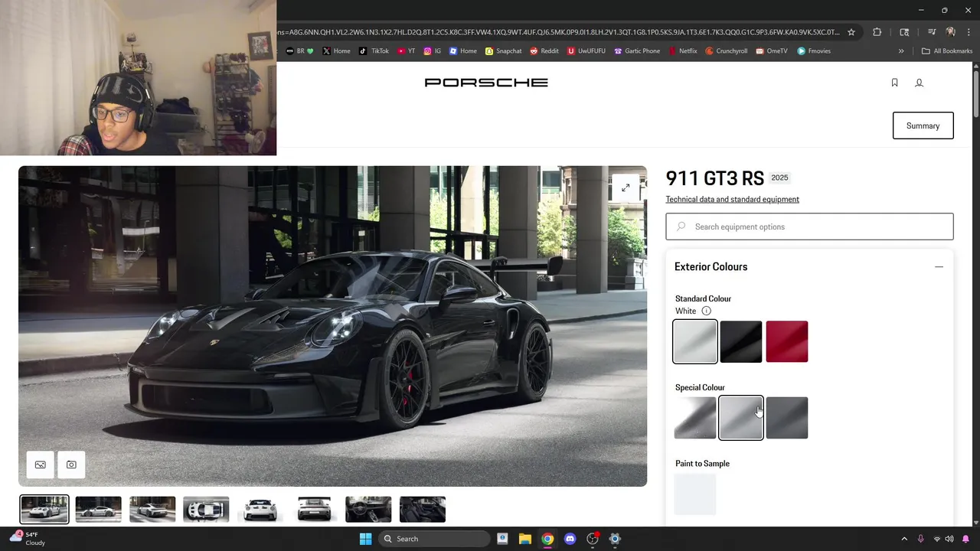The width and height of the screenshot is (980, 551).
Task: Open Chrome media controls icon
Action: click(x=931, y=32)
